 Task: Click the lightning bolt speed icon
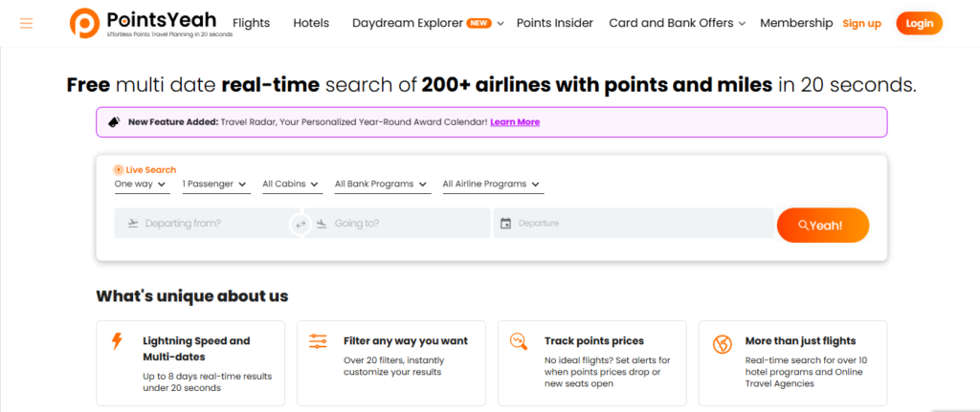(118, 341)
